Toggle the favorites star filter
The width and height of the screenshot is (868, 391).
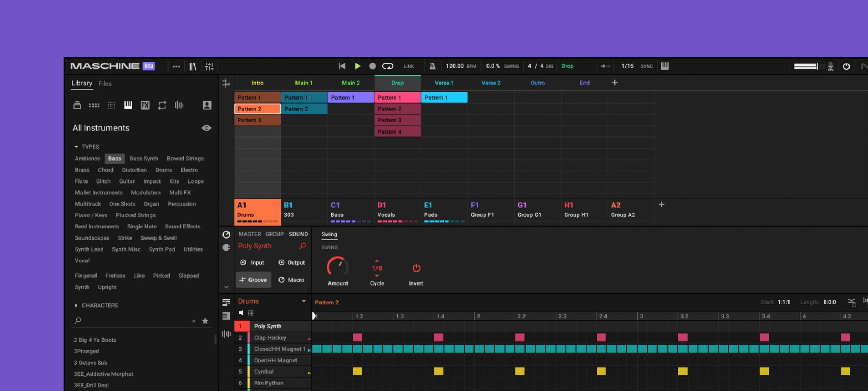[x=205, y=321]
